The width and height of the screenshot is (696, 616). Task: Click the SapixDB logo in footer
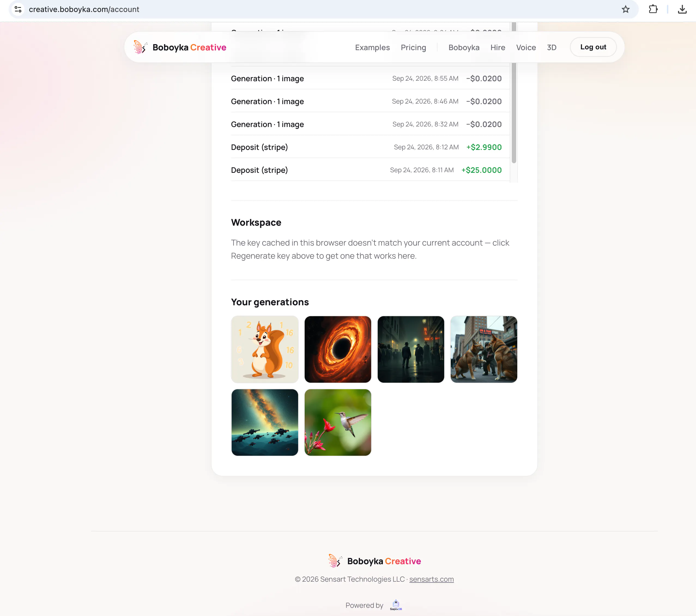point(396,605)
